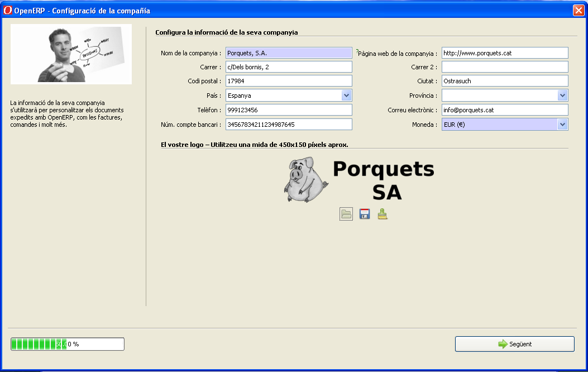The height and width of the screenshot is (372, 588).
Task: Clear the logo with the brush icon
Action: point(383,214)
